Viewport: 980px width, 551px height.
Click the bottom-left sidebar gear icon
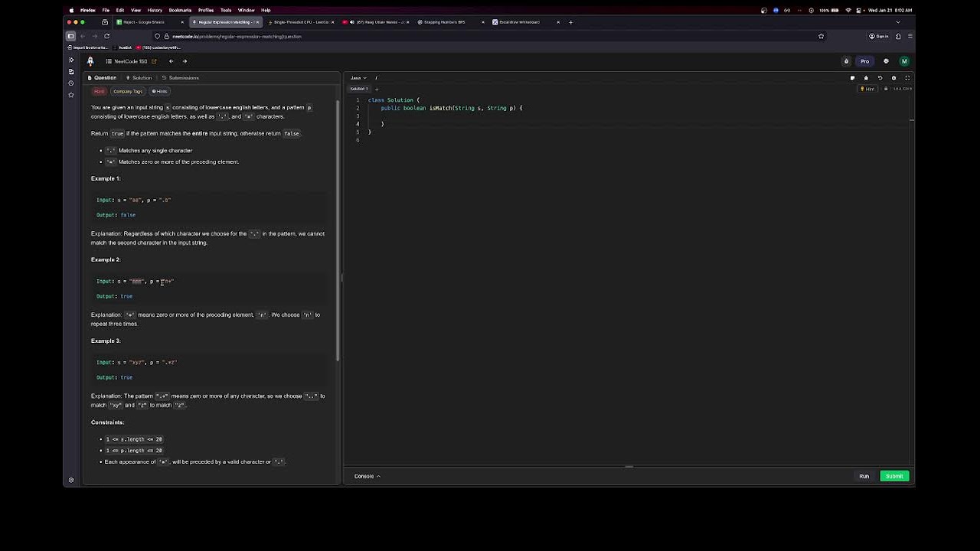point(71,480)
